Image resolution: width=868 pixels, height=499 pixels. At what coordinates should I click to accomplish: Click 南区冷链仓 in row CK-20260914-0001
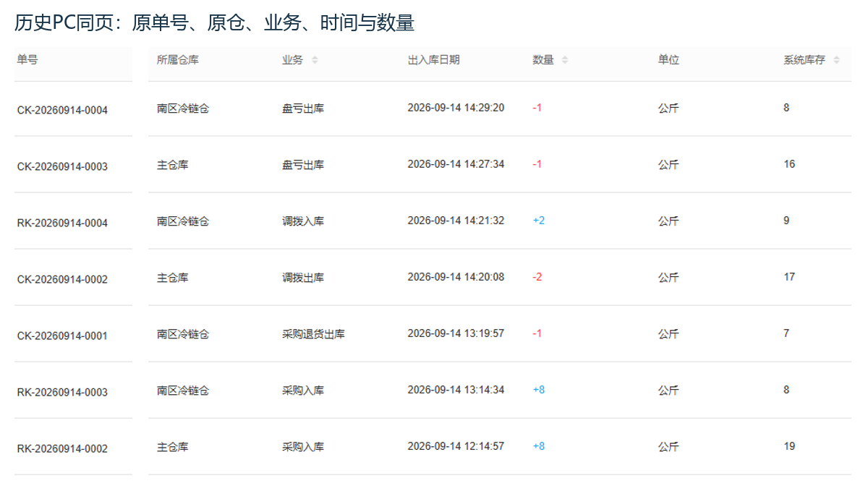pyautogui.click(x=183, y=334)
